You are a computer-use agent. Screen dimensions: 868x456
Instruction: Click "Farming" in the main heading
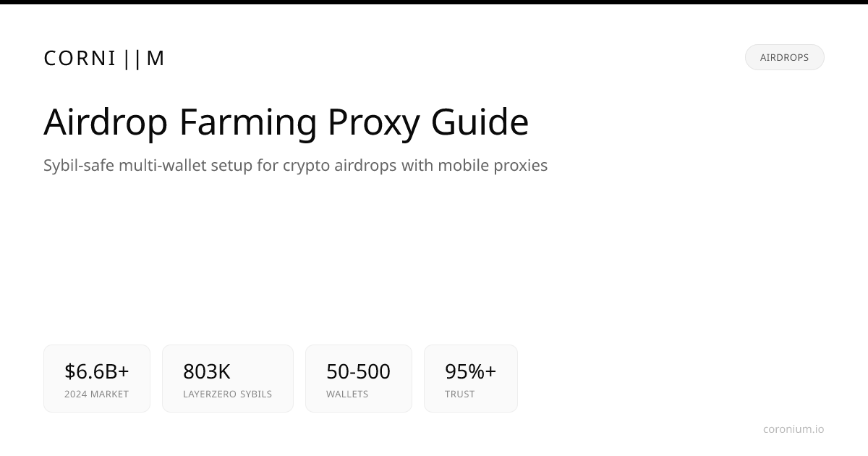pyautogui.click(x=248, y=122)
